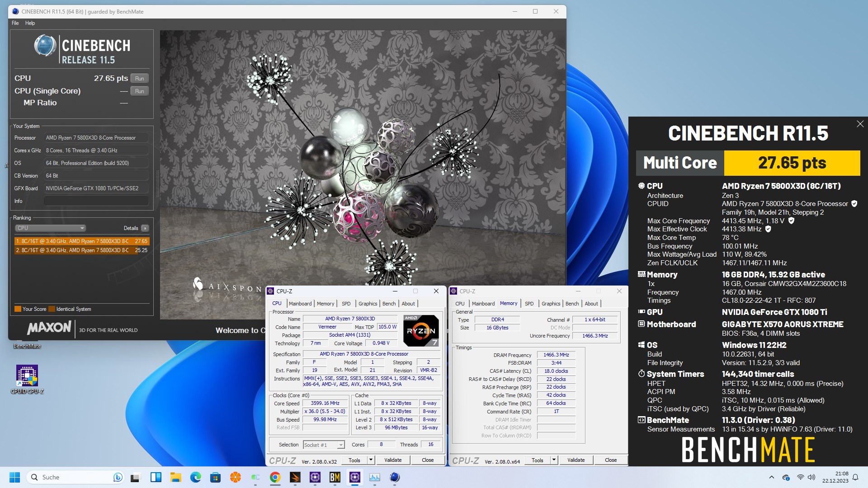
Task: Open Tools dropdown arrow in left CPU-Z
Action: (x=371, y=460)
